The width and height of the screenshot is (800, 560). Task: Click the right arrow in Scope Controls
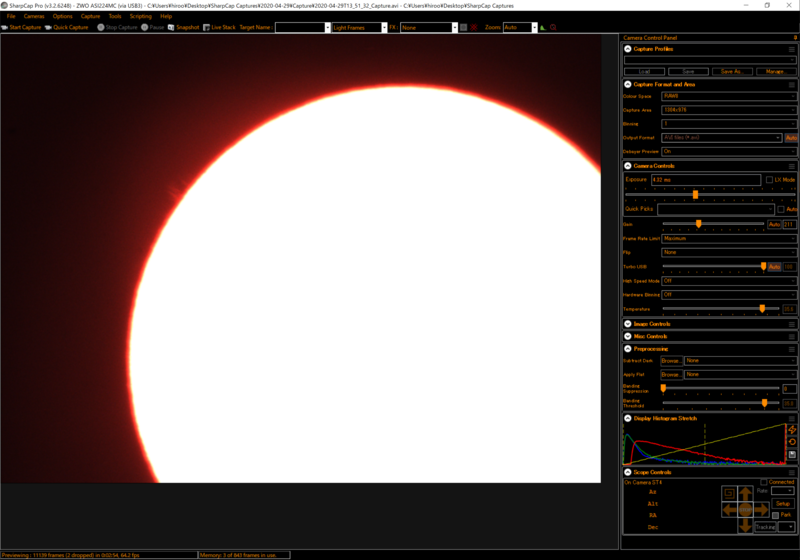761,510
